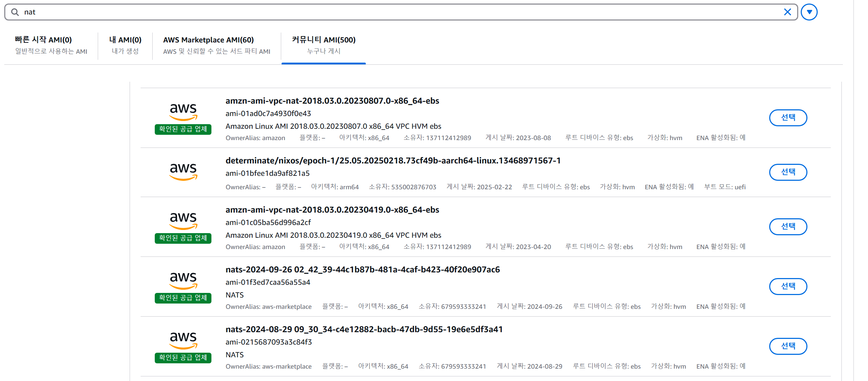Click title amzn-ami-vpc-nat-2018.03.0.20230807.0-x86_64-ebs
The image size is (868, 381).
332,101
